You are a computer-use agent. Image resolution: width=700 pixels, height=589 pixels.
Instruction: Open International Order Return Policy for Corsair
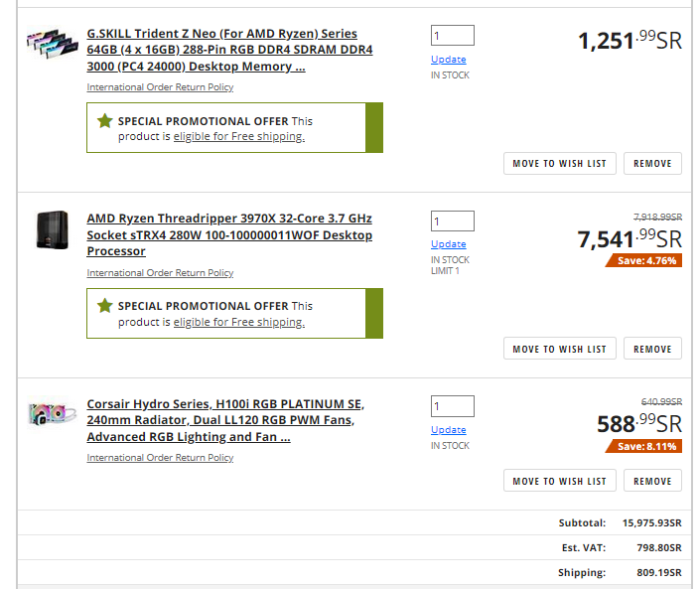pyautogui.click(x=160, y=458)
